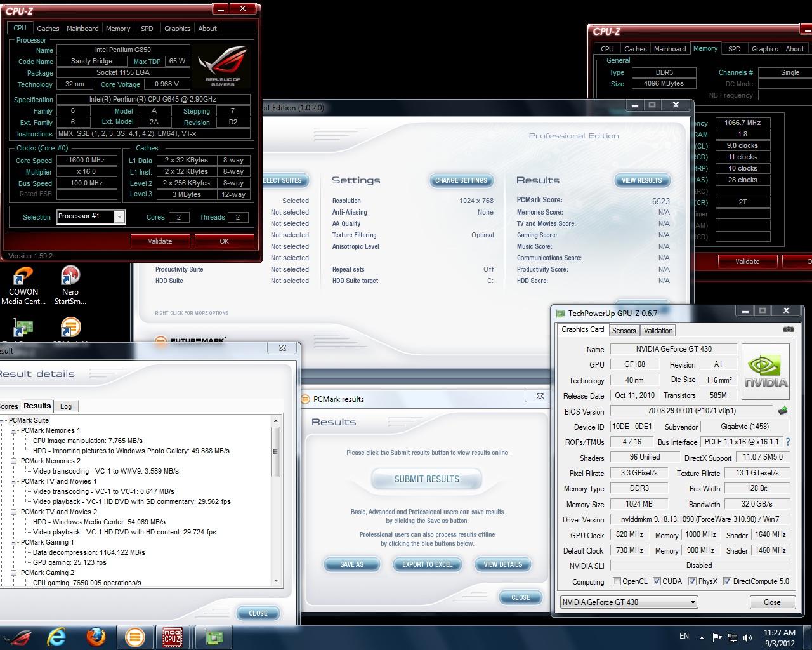Viewport: 812px width, 650px height.
Task: Take GPU-Z screenshot with camera icon
Action: (788, 329)
